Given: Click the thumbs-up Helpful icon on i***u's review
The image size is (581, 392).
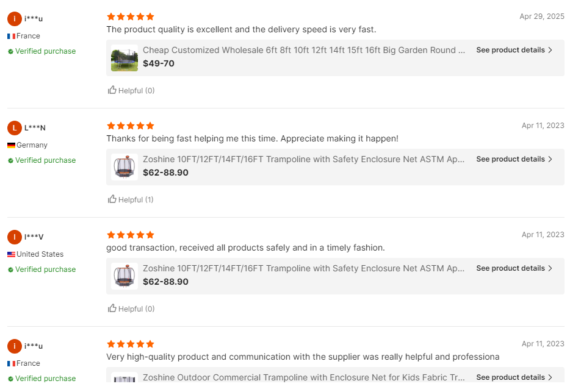Looking at the screenshot, I should (x=112, y=90).
